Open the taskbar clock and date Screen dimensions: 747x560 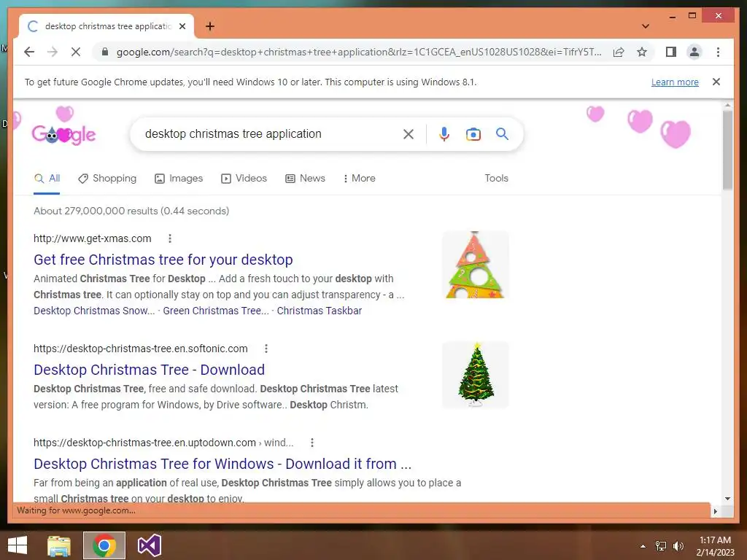pos(715,546)
